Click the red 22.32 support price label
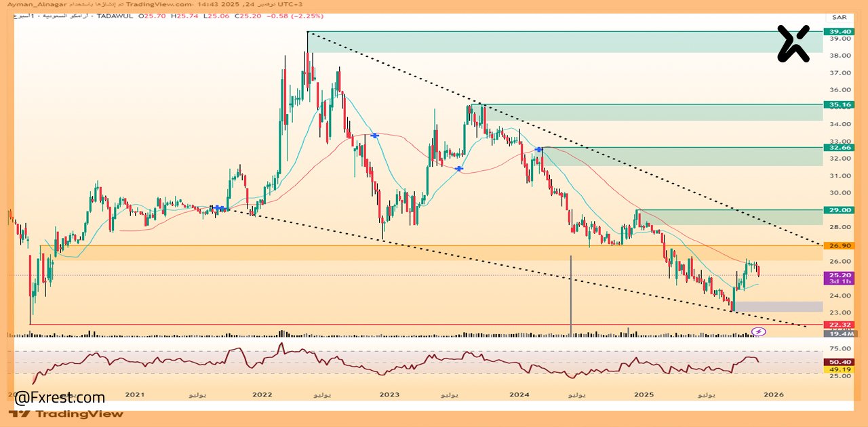Screen dimensions: 868x427 (x=838, y=325)
